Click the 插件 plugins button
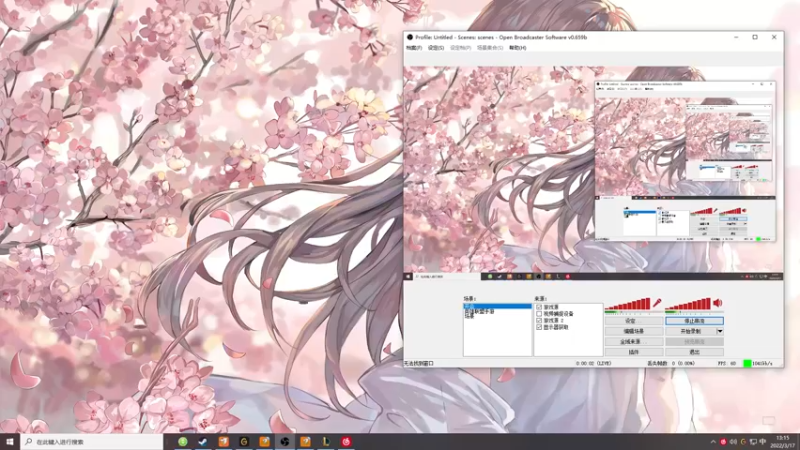Viewport: 800px width, 450px height. tap(634, 352)
